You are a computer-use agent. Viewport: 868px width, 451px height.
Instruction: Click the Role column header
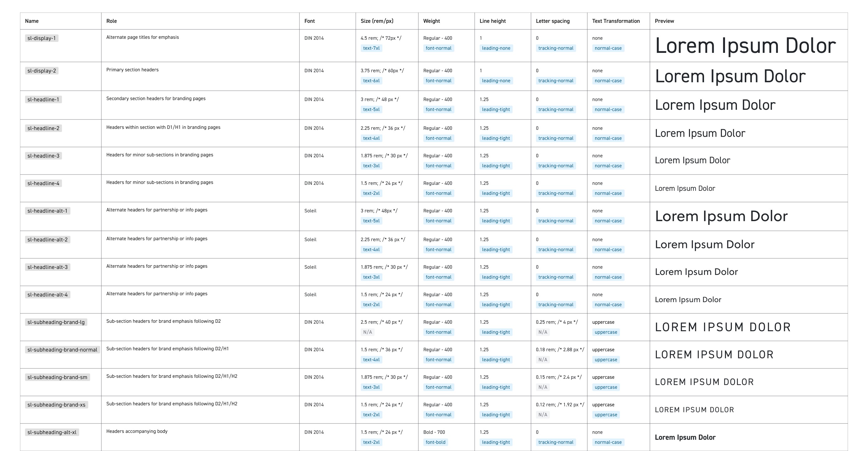point(111,21)
